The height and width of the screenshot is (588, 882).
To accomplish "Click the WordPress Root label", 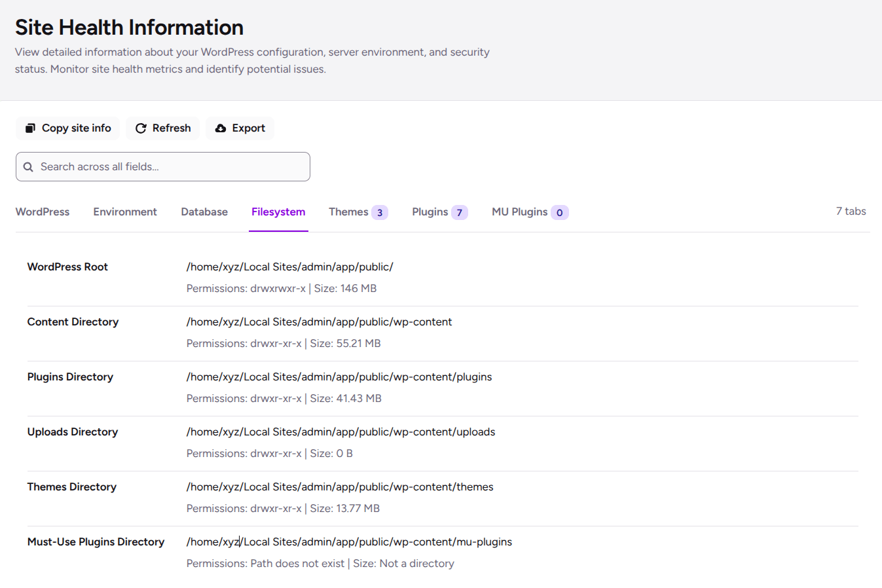I will (67, 267).
